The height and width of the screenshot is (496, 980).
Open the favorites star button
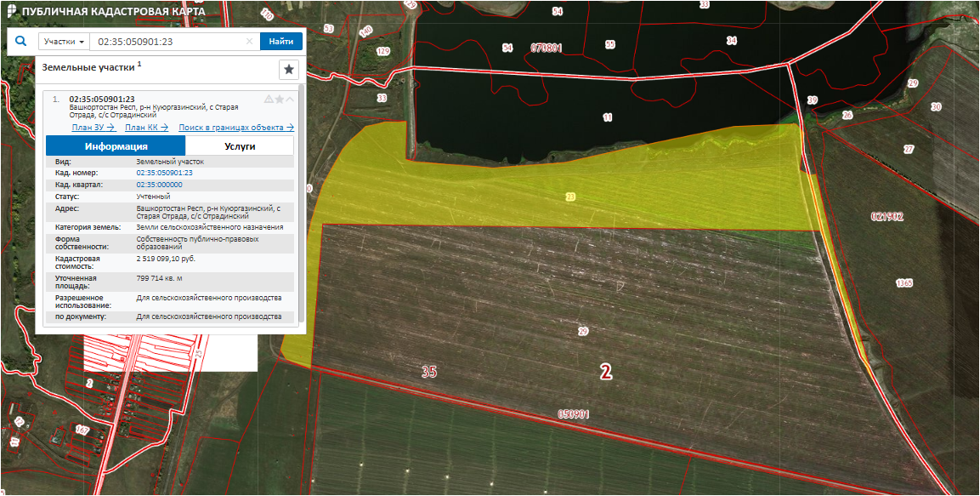289,70
